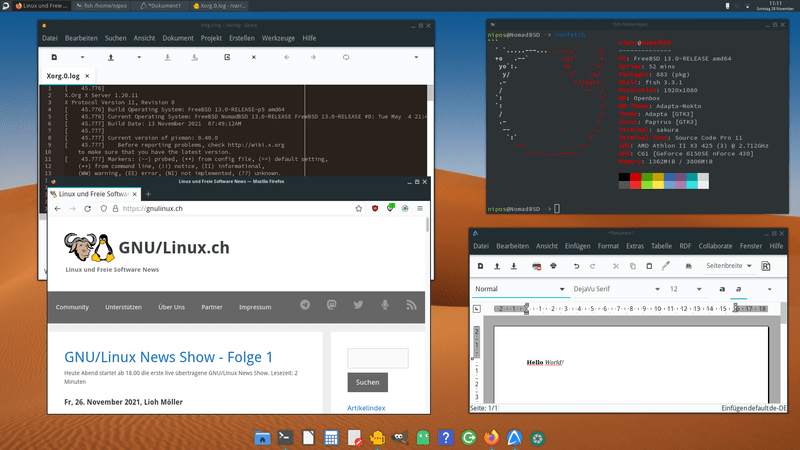Click the paste icon in AbiWord toolbar
Image resolution: width=800 pixels, height=450 pixels.
[x=649, y=266]
